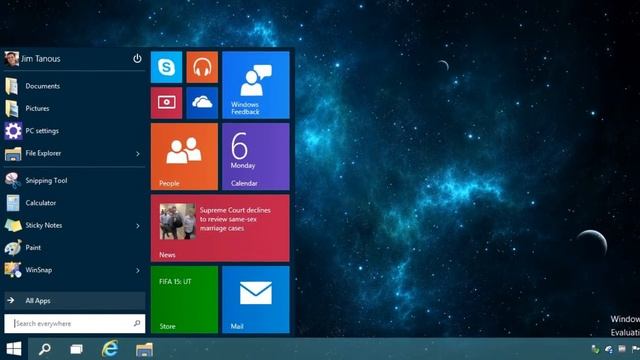
Task: Expand the File Explorer jump list arrow
Action: point(138,154)
